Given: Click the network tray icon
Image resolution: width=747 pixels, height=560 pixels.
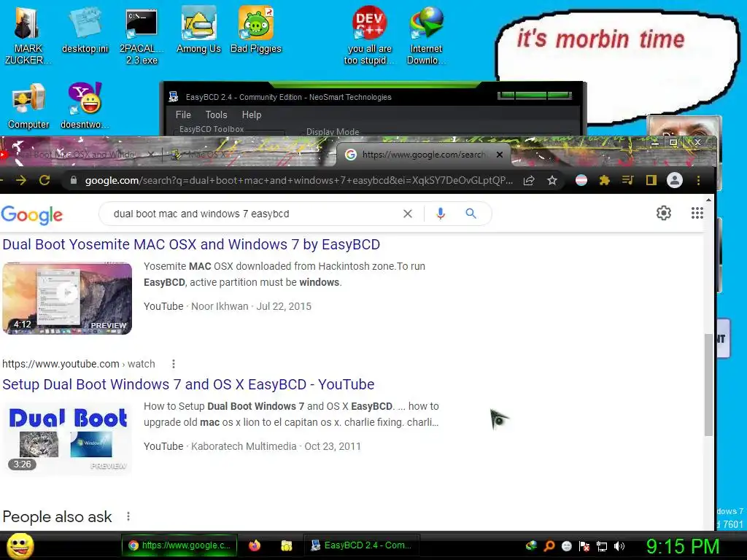Looking at the screenshot, I should [602, 546].
